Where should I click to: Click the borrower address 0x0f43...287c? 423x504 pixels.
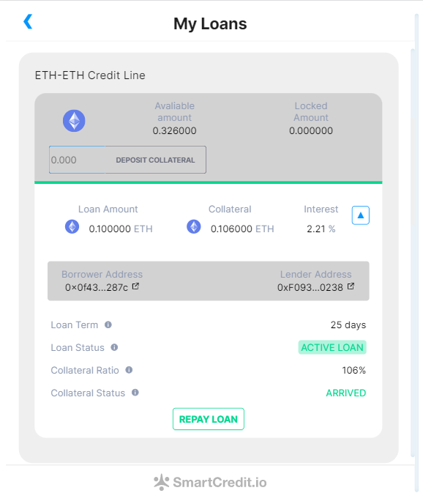coord(97,287)
